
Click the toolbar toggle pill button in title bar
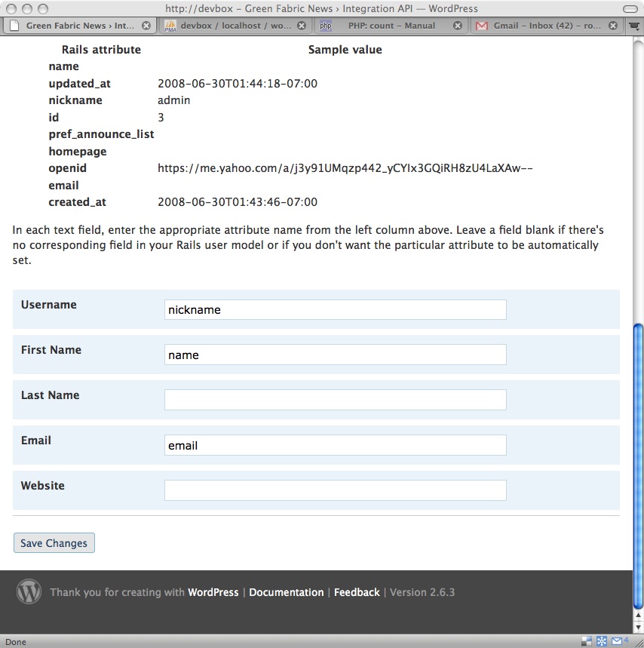point(630,9)
